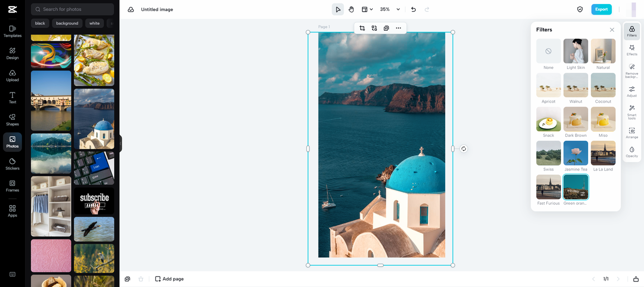Select the pointer Select tool
This screenshot has height=287, width=644.
pos(338,9)
